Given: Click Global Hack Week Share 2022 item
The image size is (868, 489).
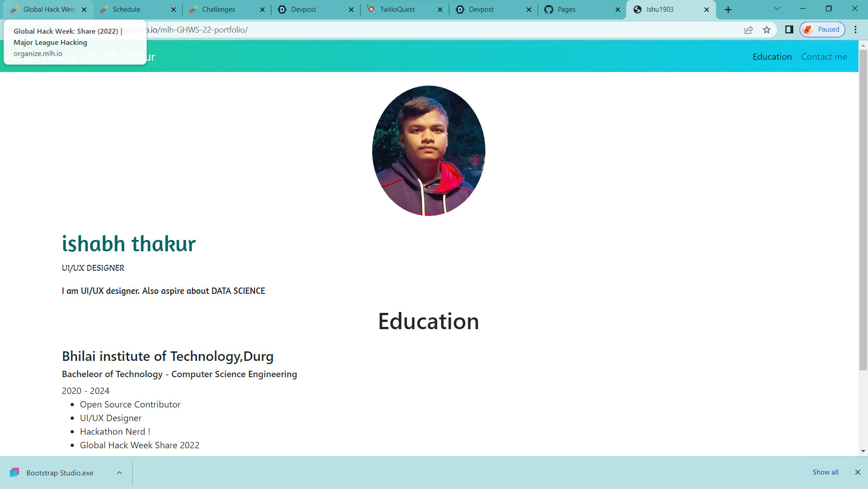Looking at the screenshot, I should point(139,445).
